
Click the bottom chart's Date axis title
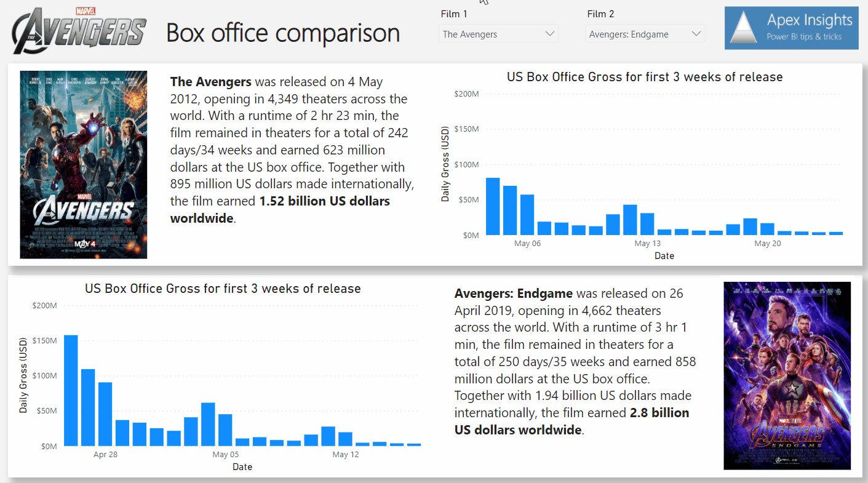coord(242,466)
